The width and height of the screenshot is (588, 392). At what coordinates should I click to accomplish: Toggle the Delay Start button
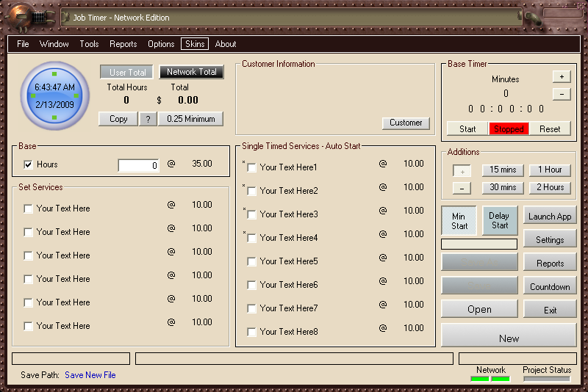500,221
